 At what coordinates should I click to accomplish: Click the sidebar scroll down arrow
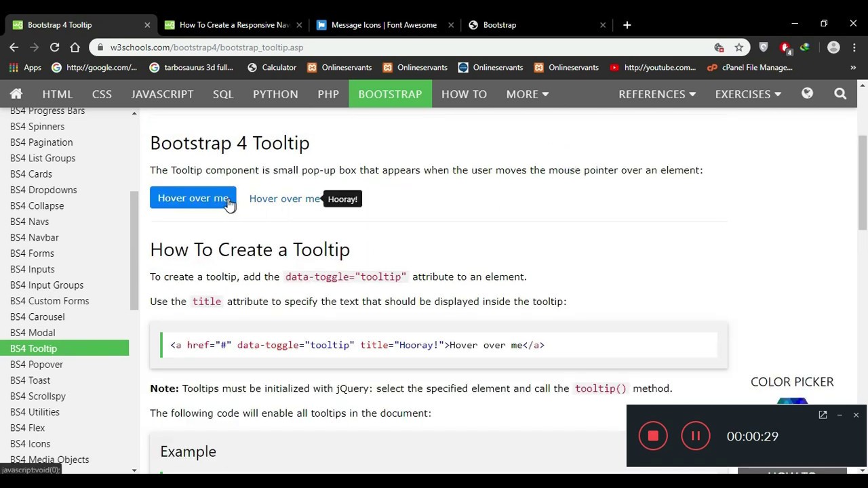134,470
